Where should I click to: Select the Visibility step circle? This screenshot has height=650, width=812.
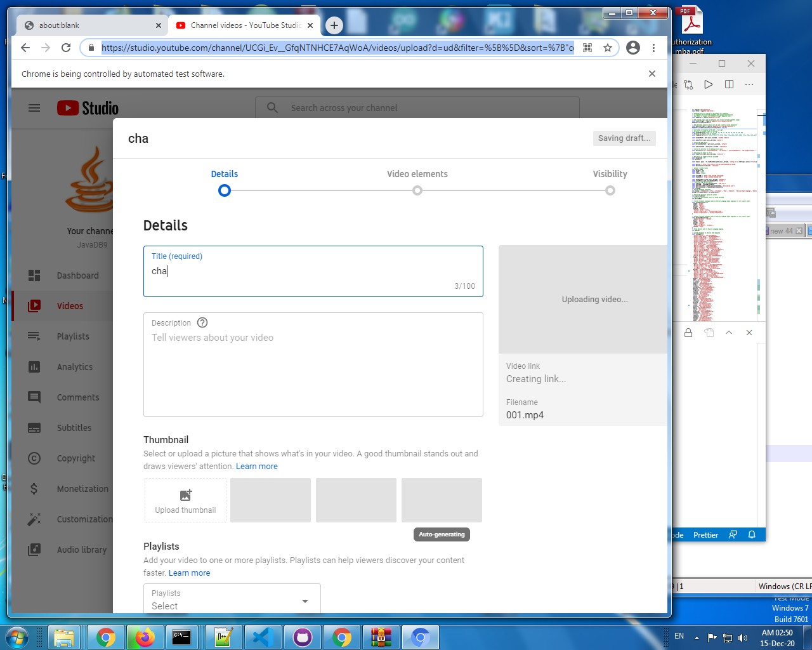[x=610, y=190]
